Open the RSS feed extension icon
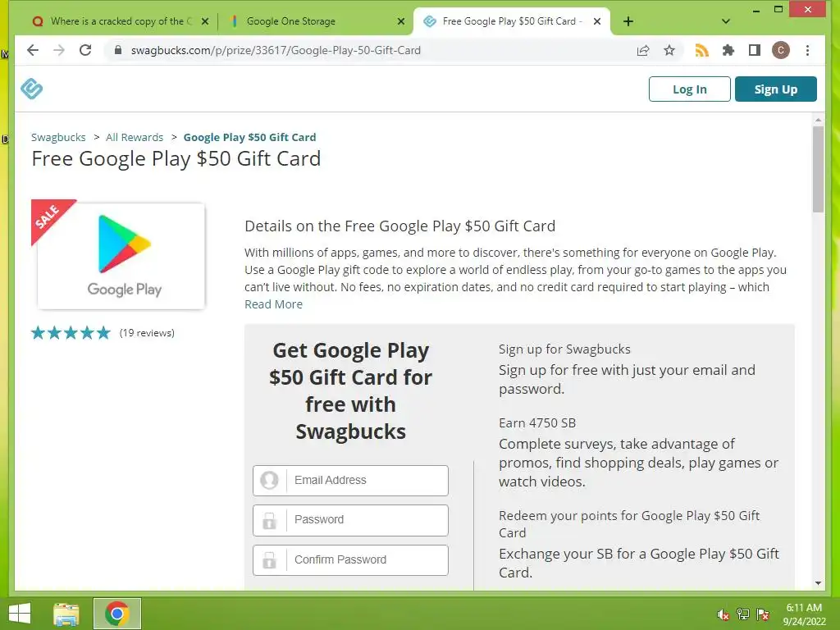This screenshot has width=840, height=630. click(x=702, y=50)
